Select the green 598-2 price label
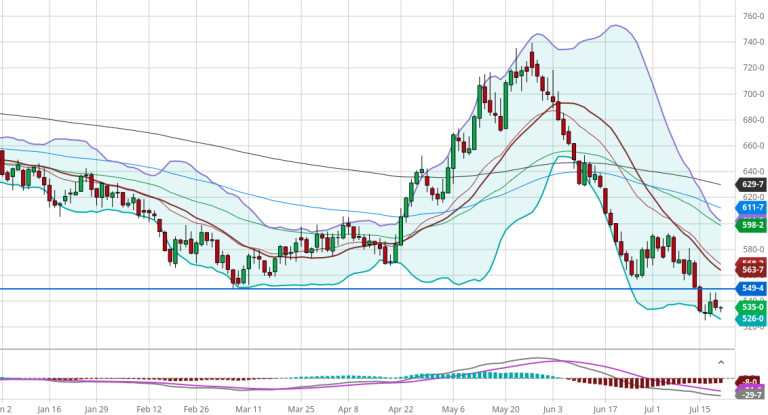The image size is (768, 415). coord(750,226)
